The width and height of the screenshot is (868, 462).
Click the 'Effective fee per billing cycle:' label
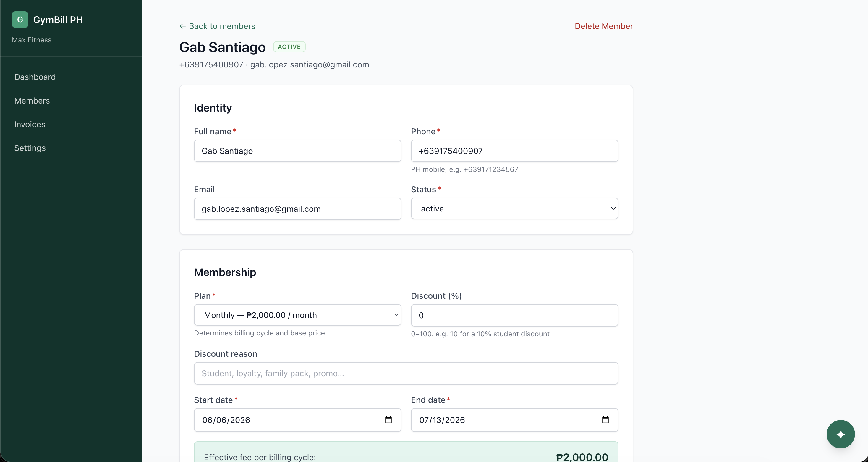click(x=260, y=457)
